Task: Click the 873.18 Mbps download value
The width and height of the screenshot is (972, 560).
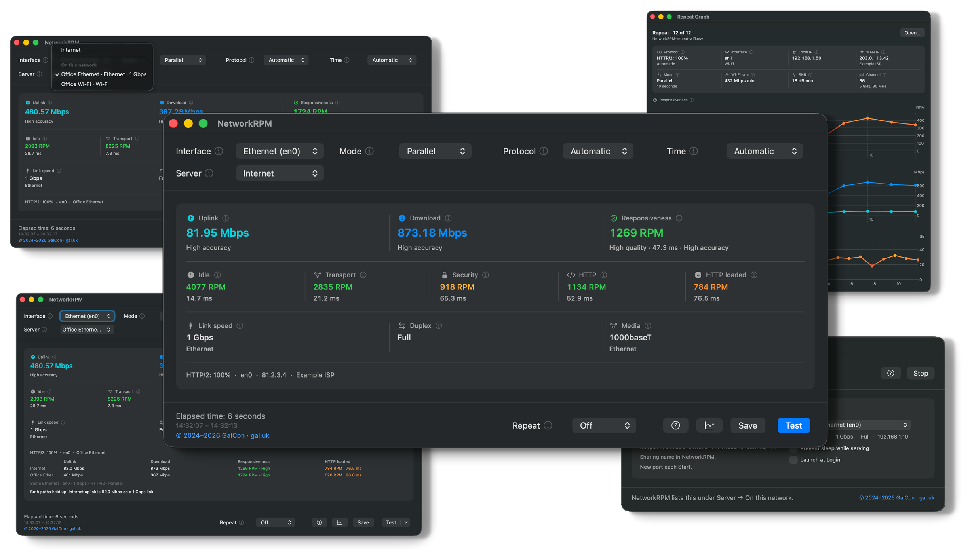Action: coord(432,233)
